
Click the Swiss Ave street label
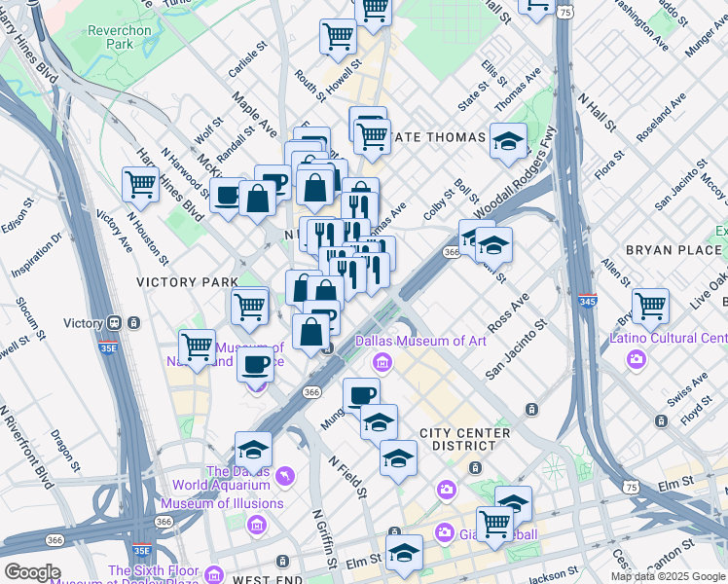coord(687,389)
